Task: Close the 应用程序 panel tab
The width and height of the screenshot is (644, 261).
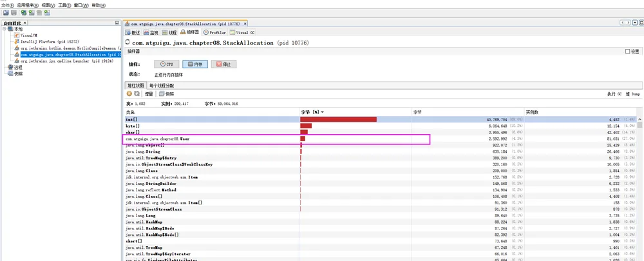Action: tap(25, 23)
